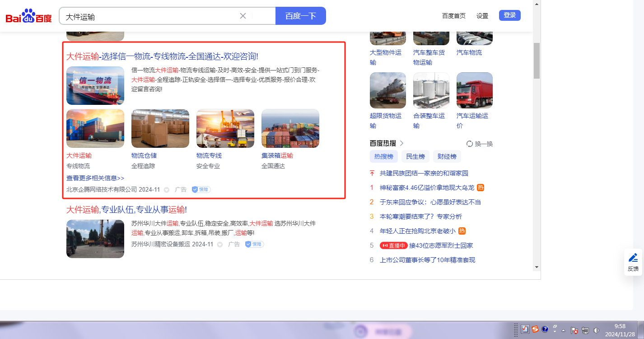Open hot search 于东来回应争议
The width and height of the screenshot is (644, 339).
(430, 202)
